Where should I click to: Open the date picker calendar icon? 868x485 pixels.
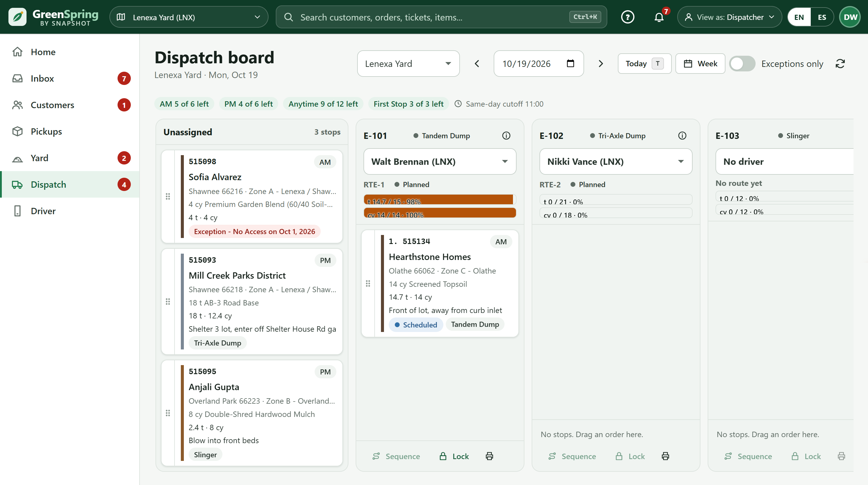click(x=570, y=63)
